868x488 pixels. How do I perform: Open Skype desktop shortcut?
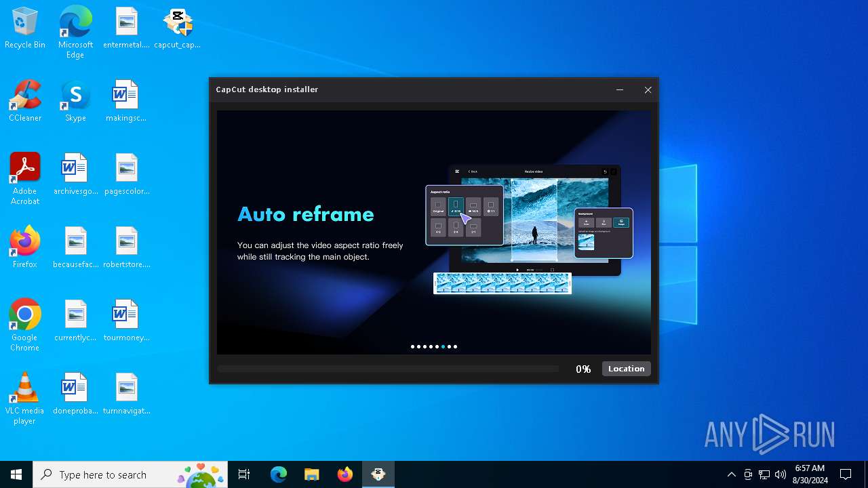[75, 101]
